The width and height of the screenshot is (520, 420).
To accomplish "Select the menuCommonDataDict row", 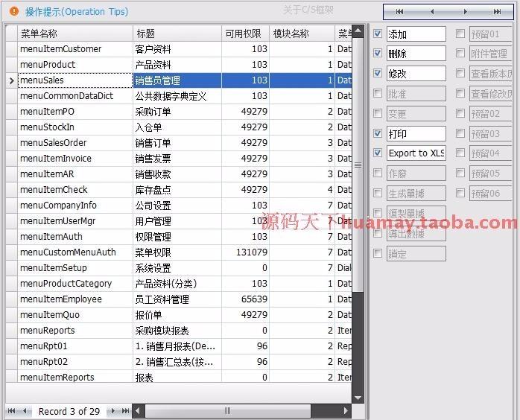I will pyautogui.click(x=179, y=96).
